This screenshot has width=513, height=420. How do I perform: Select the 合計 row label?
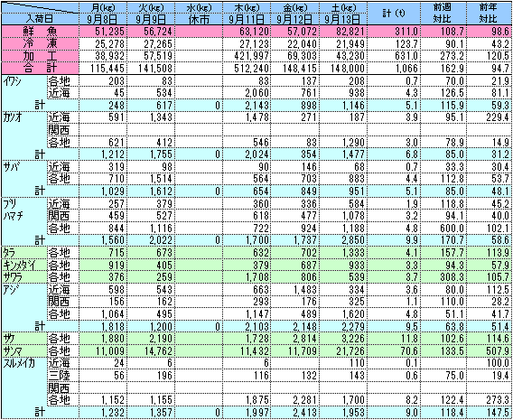tap(40, 68)
